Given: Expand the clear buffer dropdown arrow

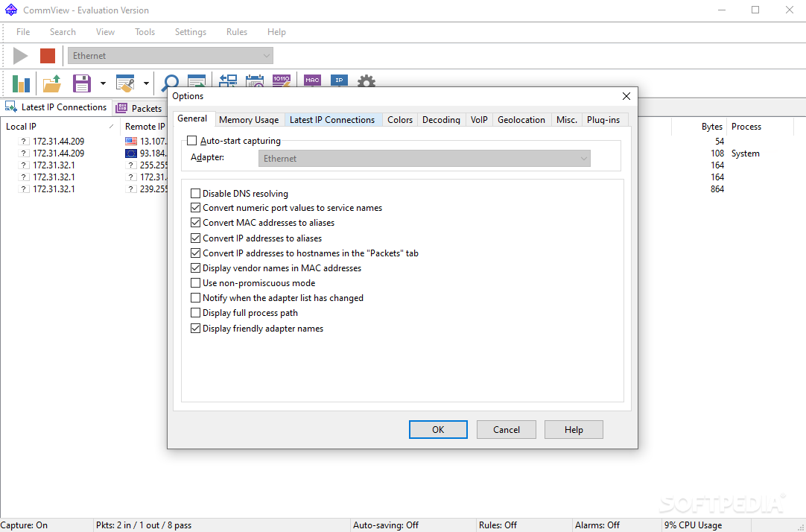Looking at the screenshot, I should click(146, 83).
